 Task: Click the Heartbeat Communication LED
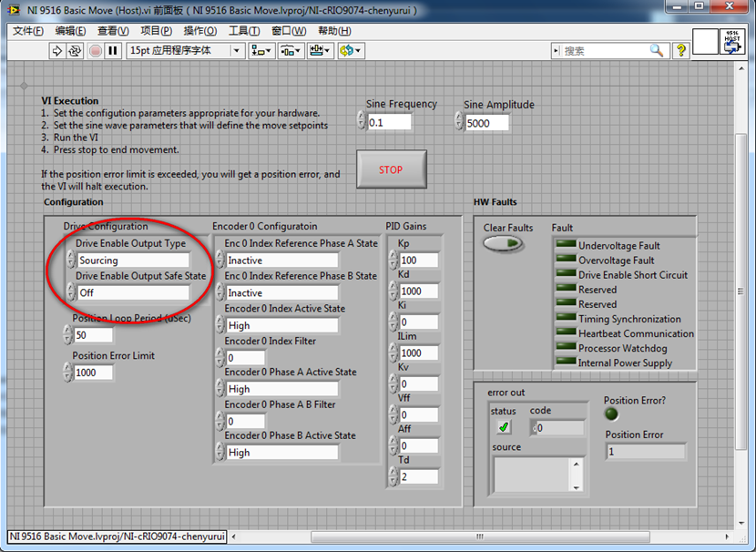tap(566, 332)
